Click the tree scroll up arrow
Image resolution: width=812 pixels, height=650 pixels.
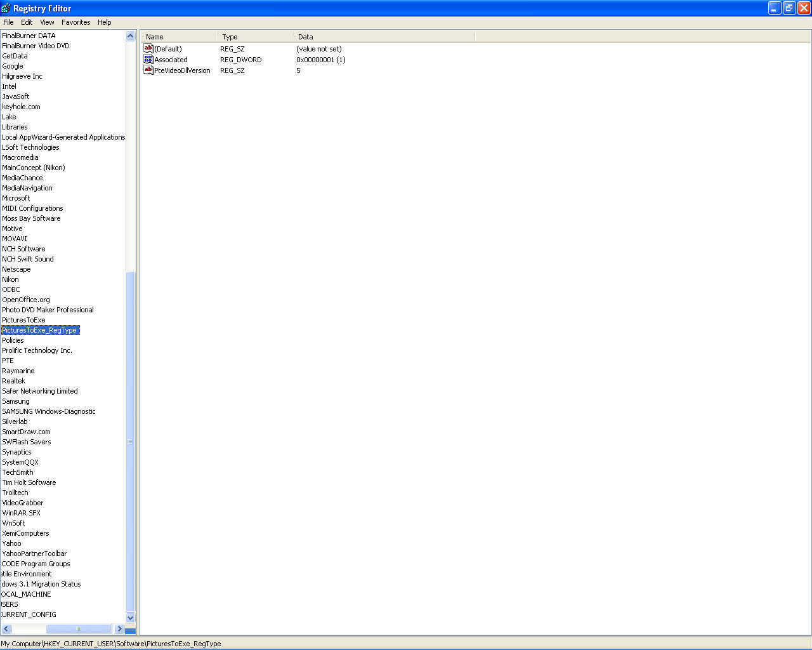pos(131,36)
